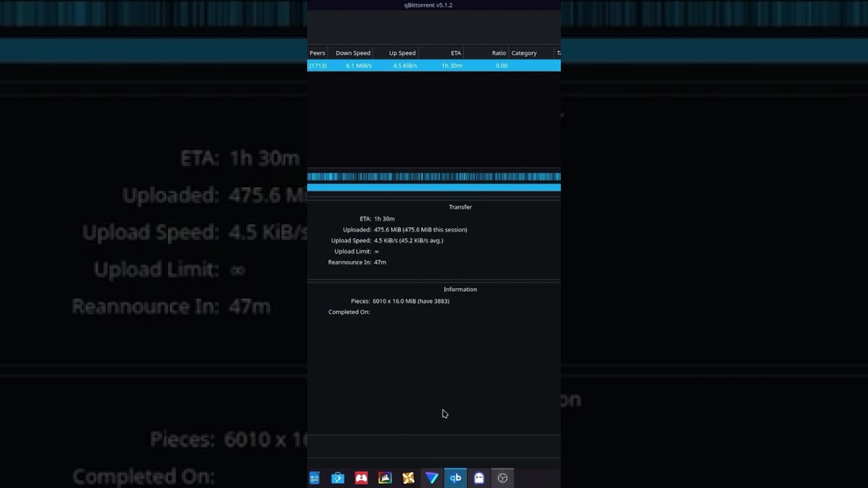The width and height of the screenshot is (868, 488).
Task: Click the Upload Limit infinity value
Action: point(376,251)
